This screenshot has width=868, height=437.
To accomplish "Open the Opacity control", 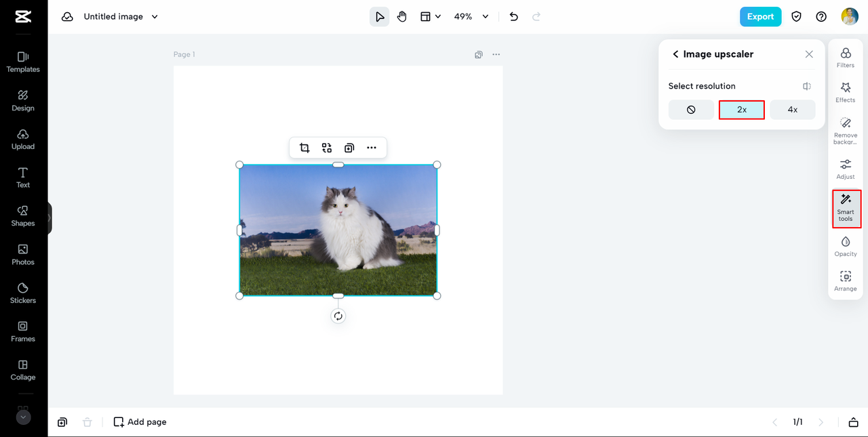I will 846,247.
